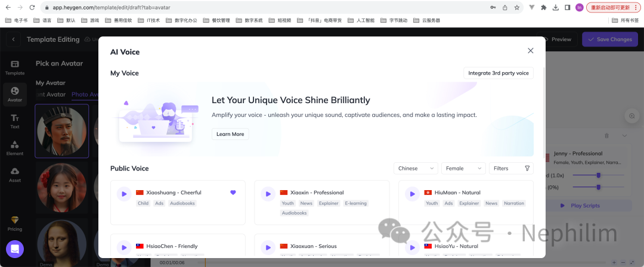The width and height of the screenshot is (644, 267).
Task: Toggle the browser side panel icon
Action: tap(567, 7)
